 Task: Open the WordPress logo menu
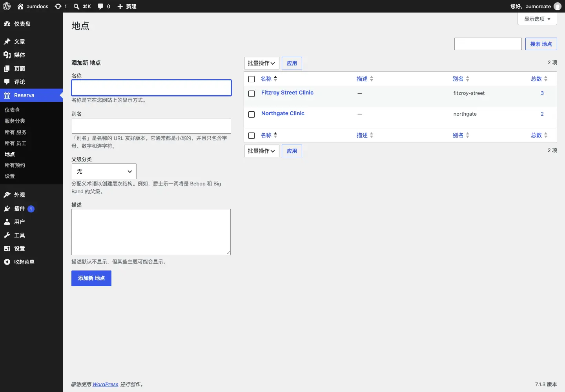(7, 6)
